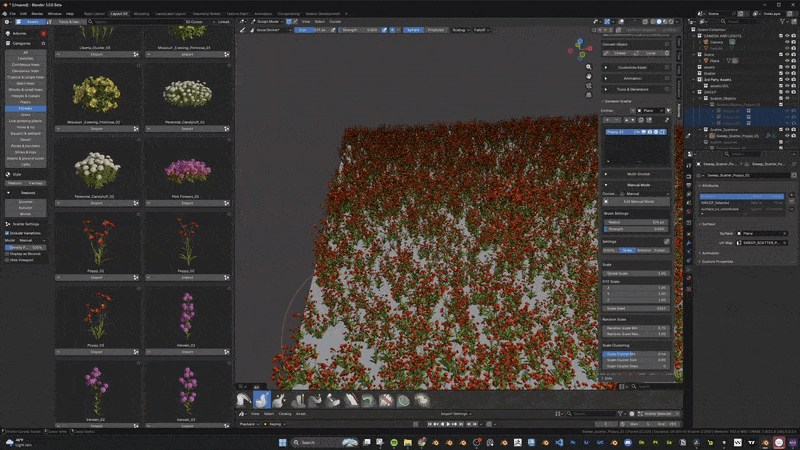Image resolution: width=800 pixels, height=450 pixels.
Task: Click the viewport pan hand icon
Action: [x=588, y=76]
